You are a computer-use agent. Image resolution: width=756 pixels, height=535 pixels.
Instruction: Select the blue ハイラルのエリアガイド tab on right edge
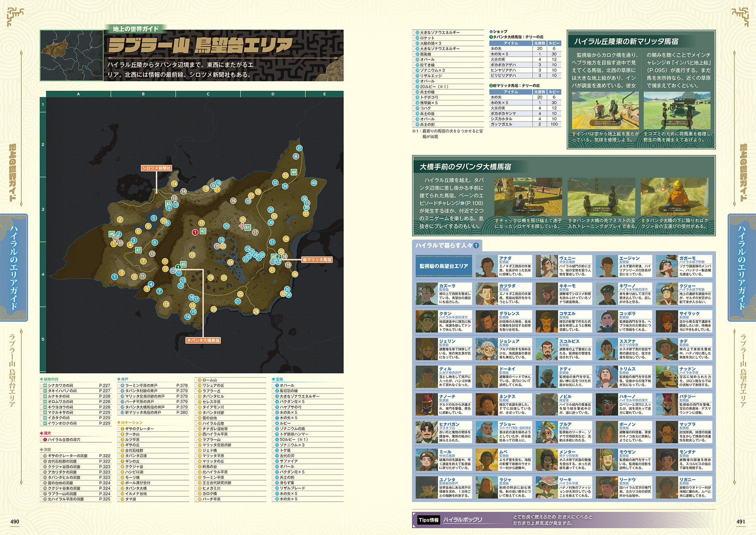click(741, 267)
